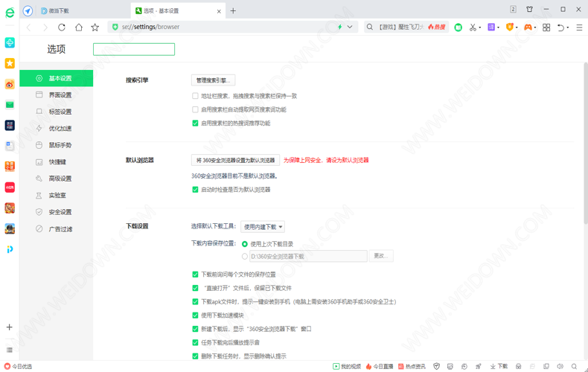Open a new tab with plus button

(233, 11)
